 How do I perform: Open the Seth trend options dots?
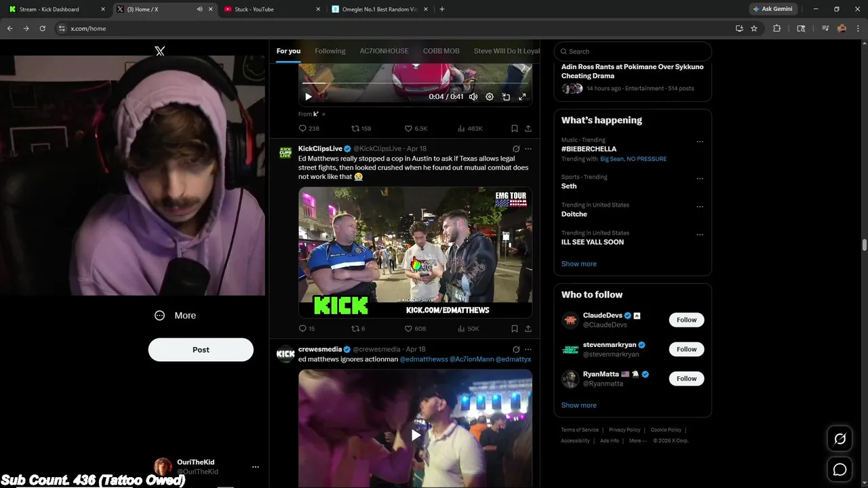coord(700,179)
